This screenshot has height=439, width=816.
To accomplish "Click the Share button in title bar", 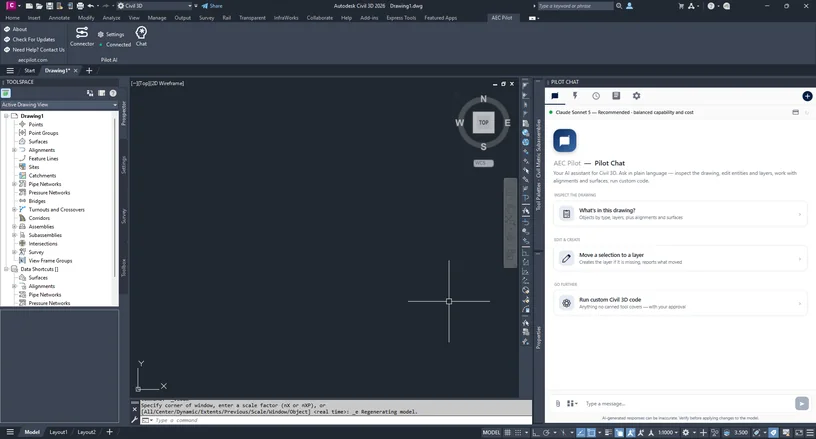I will (x=212, y=6).
